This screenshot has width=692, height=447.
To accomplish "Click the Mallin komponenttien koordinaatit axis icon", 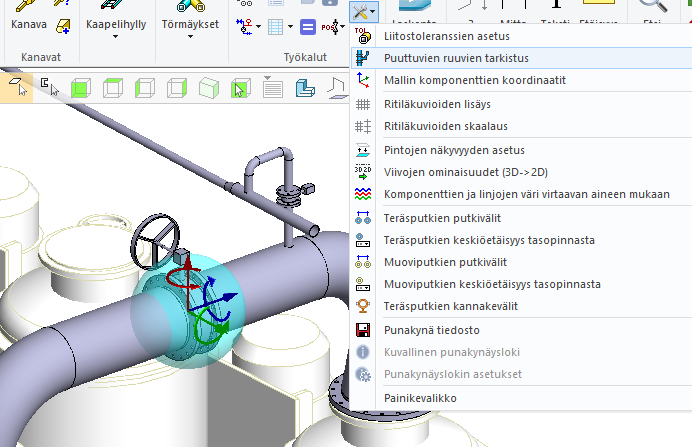I will (x=364, y=80).
